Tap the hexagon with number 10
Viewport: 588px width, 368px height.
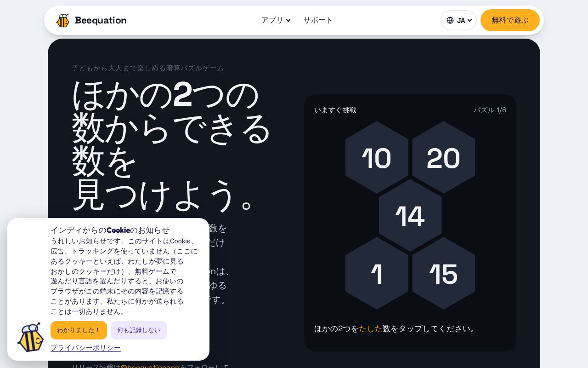(377, 157)
